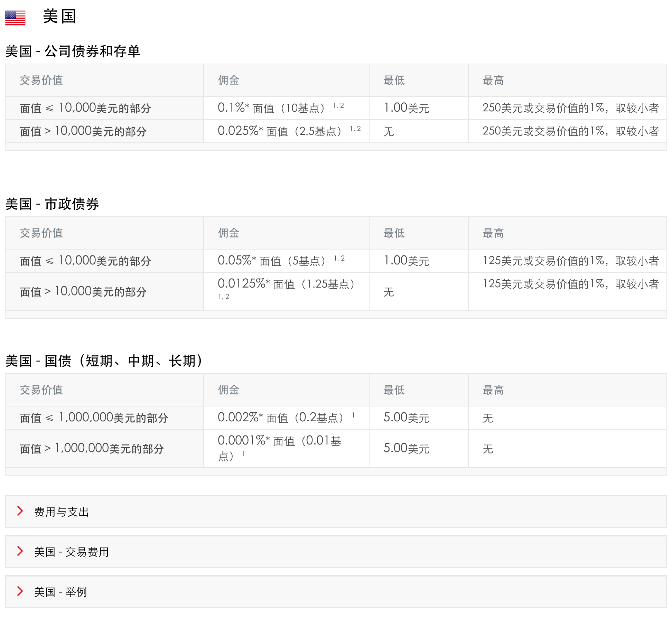Expand the 美国 - 举例 section
This screenshot has width=672, height=618.
tap(60, 592)
